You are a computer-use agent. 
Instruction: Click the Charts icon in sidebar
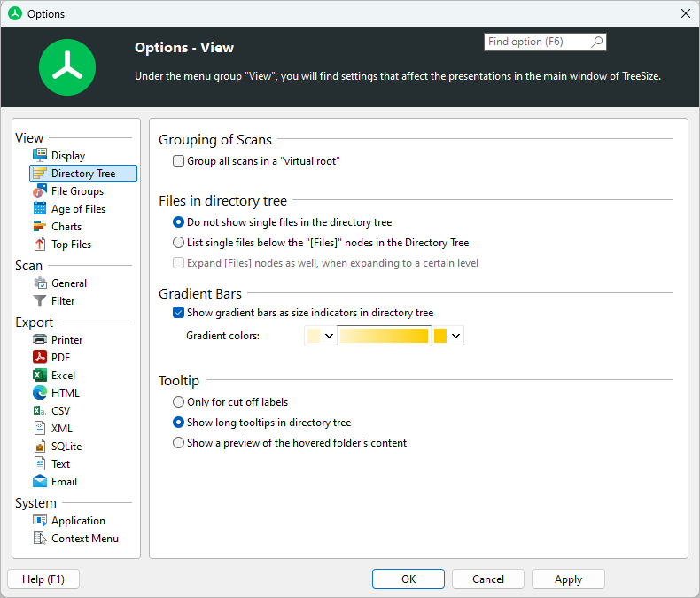[40, 226]
